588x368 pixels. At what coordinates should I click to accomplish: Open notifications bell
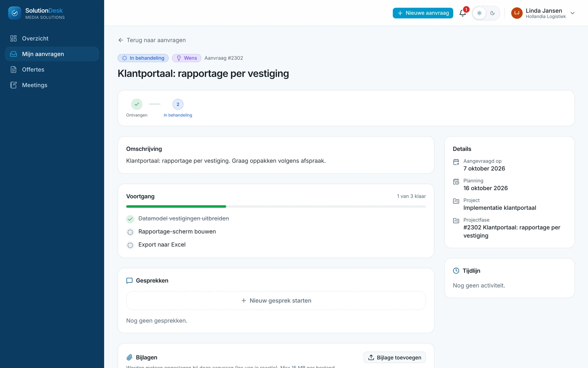pos(462,13)
